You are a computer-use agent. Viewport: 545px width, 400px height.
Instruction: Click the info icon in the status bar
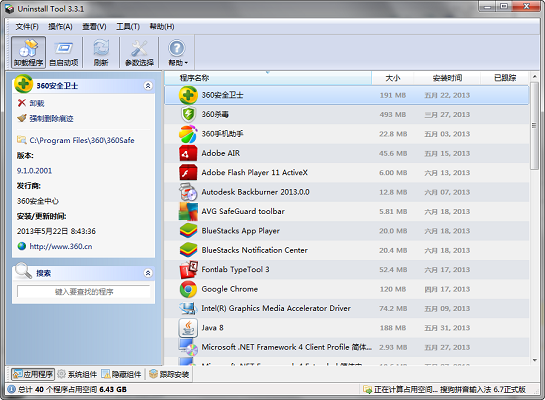pos(11,389)
